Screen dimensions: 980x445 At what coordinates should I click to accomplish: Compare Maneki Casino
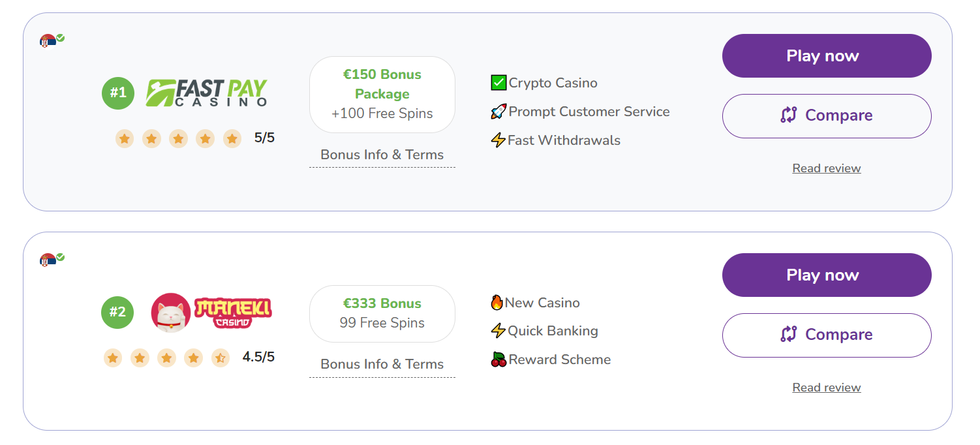(x=827, y=335)
